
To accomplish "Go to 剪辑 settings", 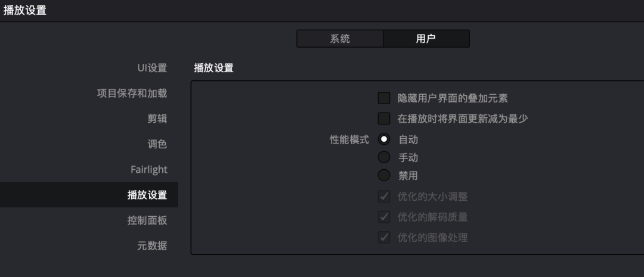I will (157, 119).
